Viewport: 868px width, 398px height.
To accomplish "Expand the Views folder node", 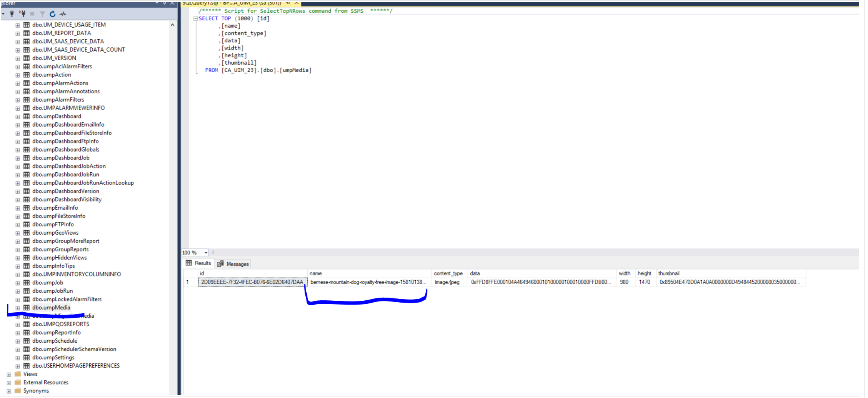I will pos(9,375).
